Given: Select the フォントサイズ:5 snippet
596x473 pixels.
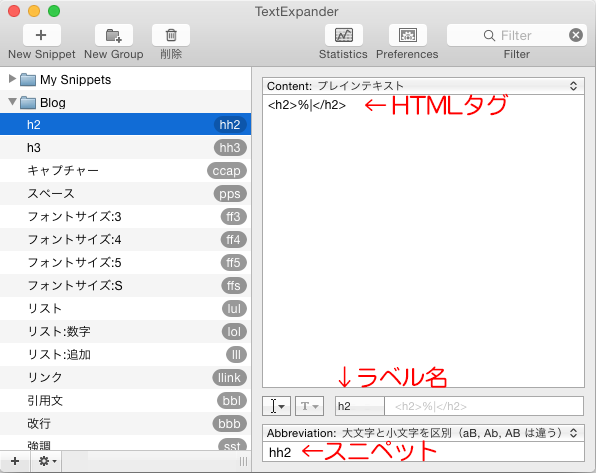Looking at the screenshot, I should tap(125, 262).
